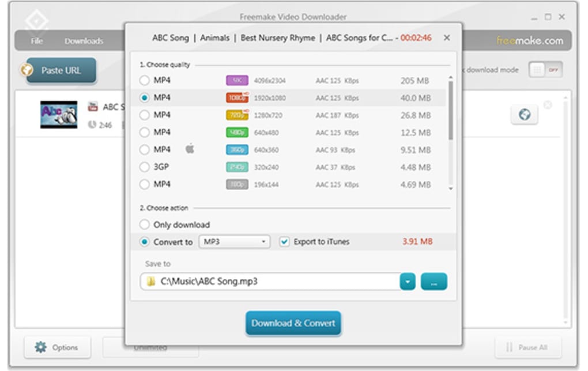The height and width of the screenshot is (371, 588).
Task: Open the File menu
Action: click(36, 41)
